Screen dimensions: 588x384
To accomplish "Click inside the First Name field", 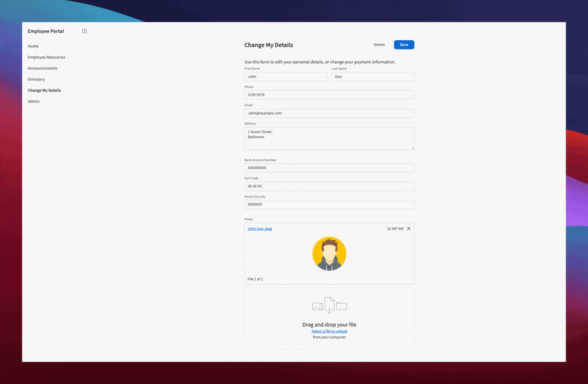I will pyautogui.click(x=286, y=76).
